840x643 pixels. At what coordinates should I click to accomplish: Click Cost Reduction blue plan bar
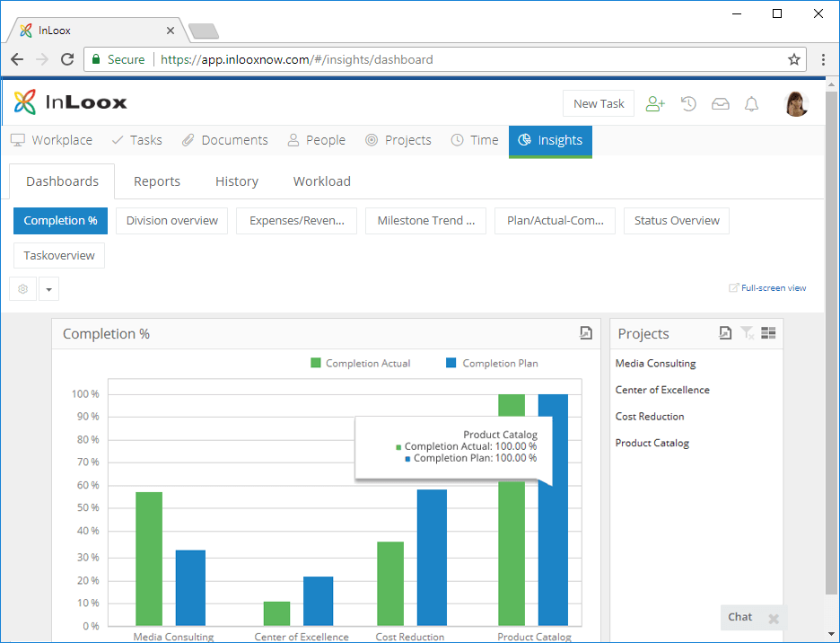432,558
